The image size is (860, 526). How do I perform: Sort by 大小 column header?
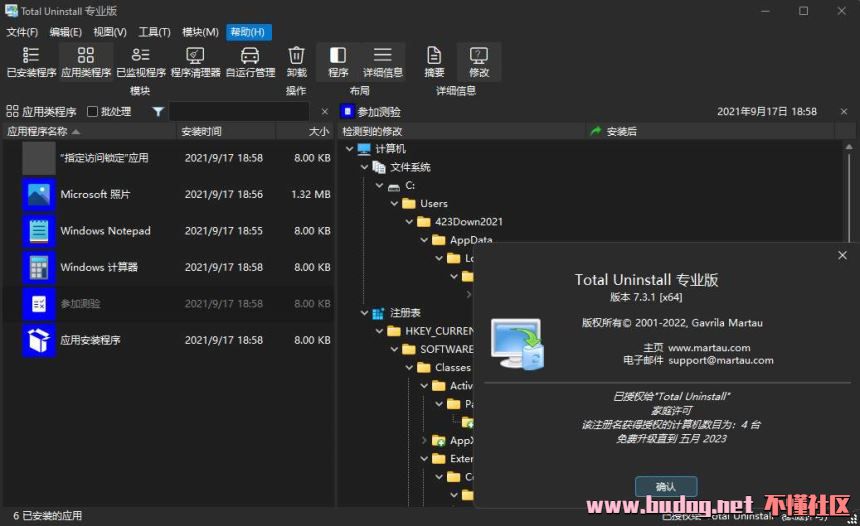pyautogui.click(x=304, y=131)
